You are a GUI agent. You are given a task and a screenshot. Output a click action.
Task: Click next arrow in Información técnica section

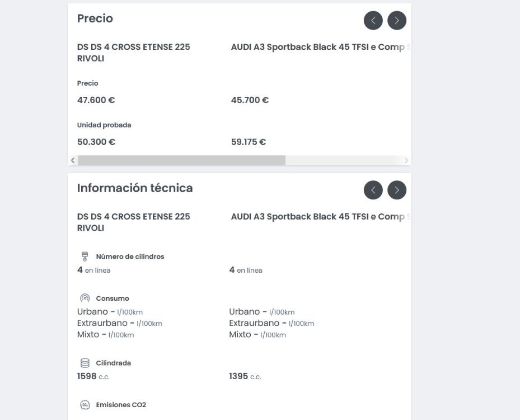pyautogui.click(x=397, y=190)
